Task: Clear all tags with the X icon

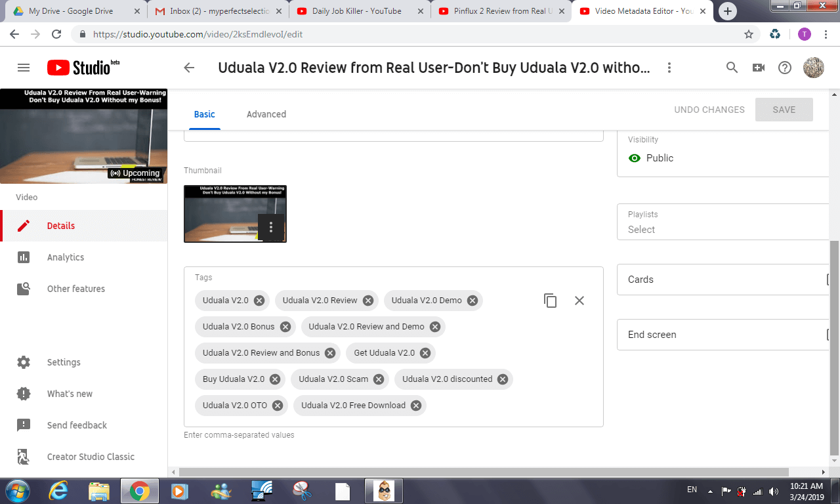Action: pyautogui.click(x=579, y=301)
